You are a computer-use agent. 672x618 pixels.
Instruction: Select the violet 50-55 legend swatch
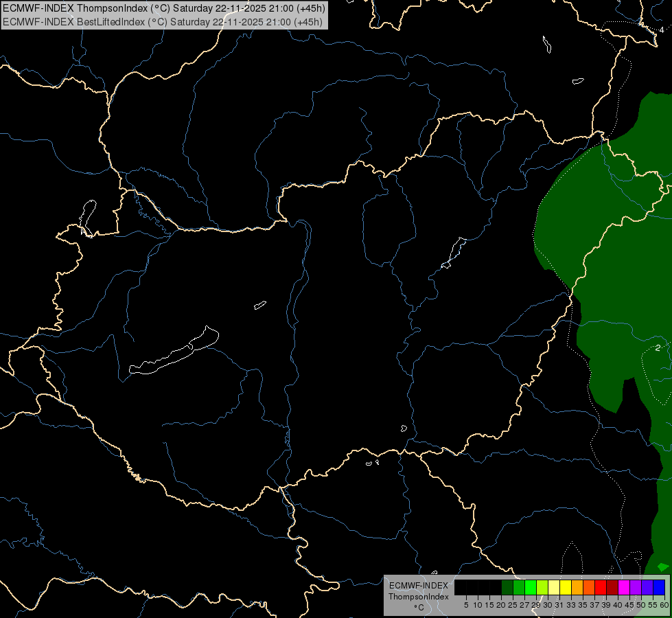[647, 587]
